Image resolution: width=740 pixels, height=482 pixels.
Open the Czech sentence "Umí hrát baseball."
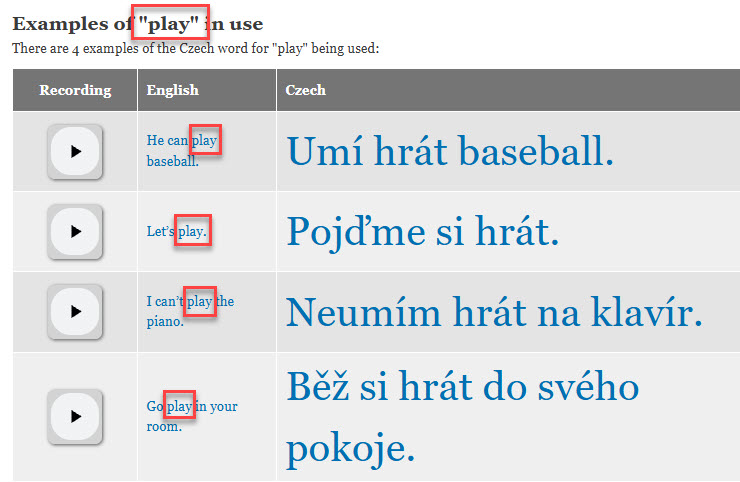tap(449, 152)
